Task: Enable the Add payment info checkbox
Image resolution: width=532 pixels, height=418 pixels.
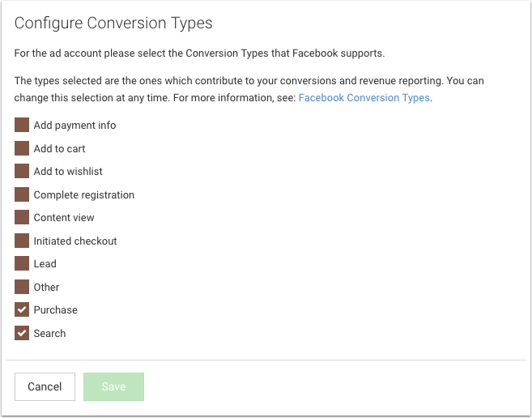Action: point(21,126)
